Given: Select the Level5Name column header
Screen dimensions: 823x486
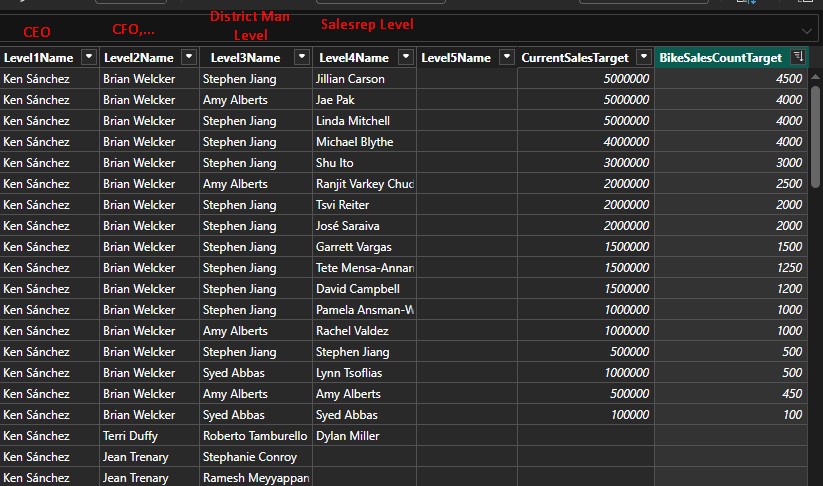Looking at the screenshot, I should pos(456,58).
